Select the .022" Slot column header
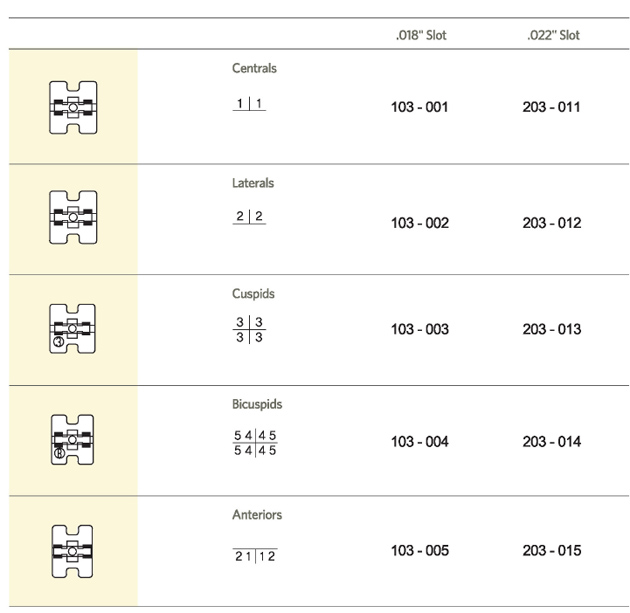630x613 pixels. (x=553, y=35)
